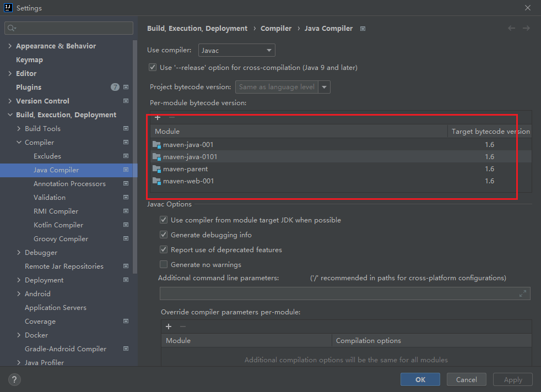The height and width of the screenshot is (392, 541).
Task: Enable Generate no warnings
Action: click(x=164, y=264)
